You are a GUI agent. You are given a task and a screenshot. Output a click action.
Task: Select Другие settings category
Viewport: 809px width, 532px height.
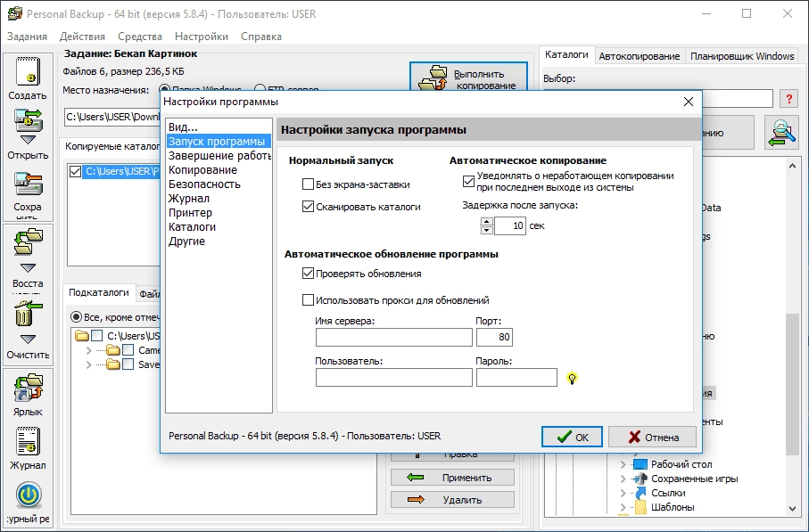pos(219,241)
